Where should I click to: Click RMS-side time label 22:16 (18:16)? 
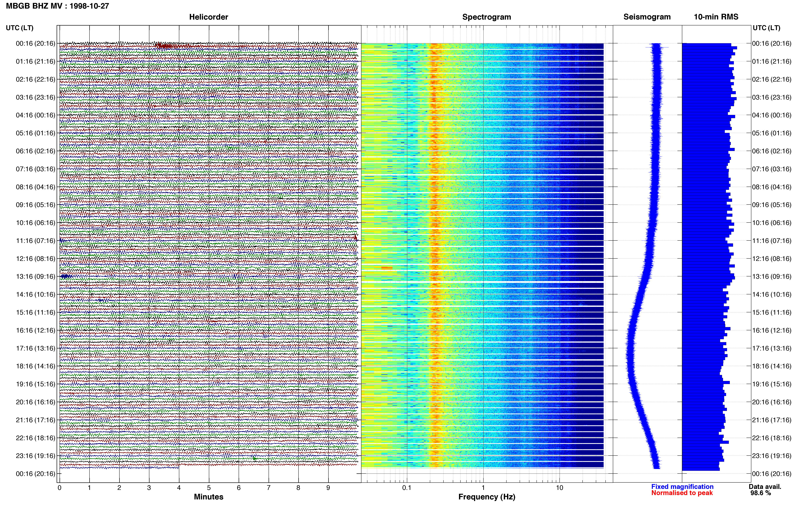click(x=772, y=438)
